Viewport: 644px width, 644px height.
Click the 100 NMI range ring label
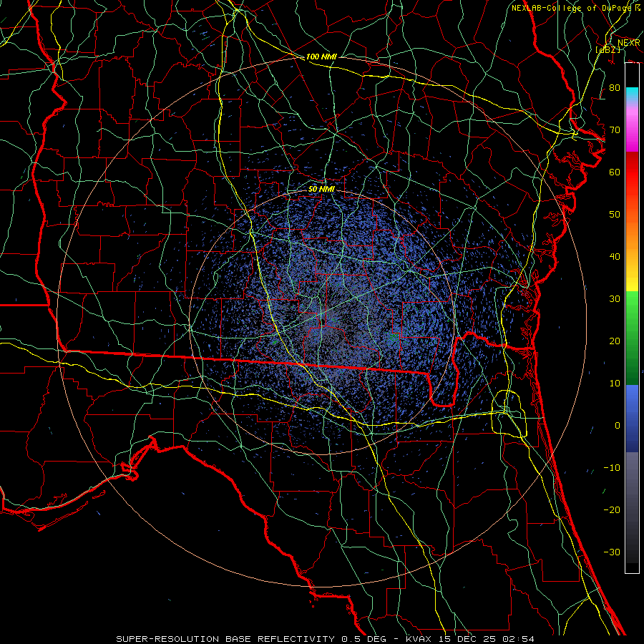[x=321, y=57]
